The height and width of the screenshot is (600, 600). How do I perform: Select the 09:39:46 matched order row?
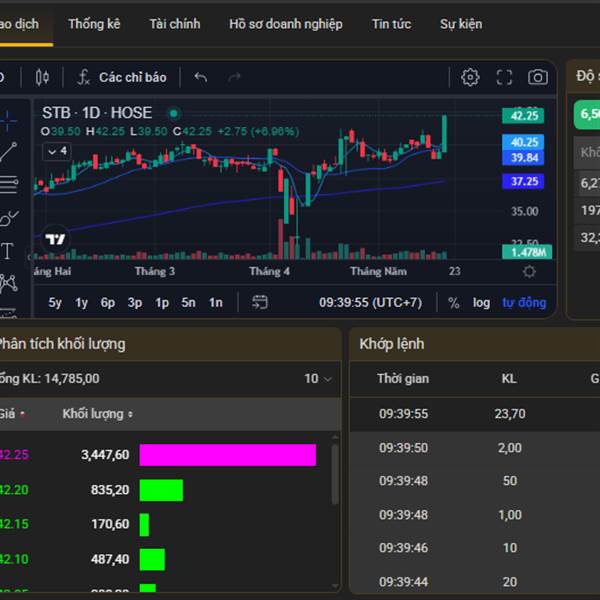coord(475,548)
